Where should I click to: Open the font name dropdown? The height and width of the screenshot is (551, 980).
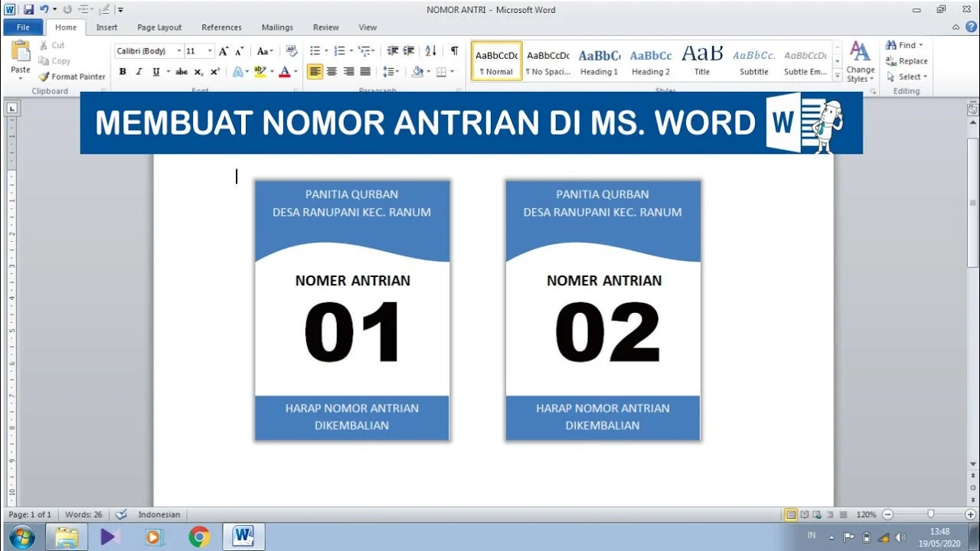(x=178, y=51)
